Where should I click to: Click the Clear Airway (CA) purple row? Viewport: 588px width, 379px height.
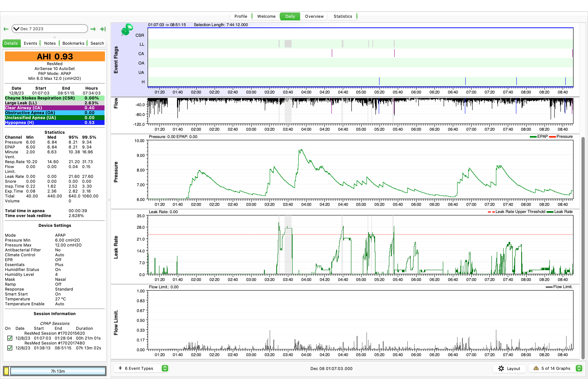pyautogui.click(x=55, y=108)
